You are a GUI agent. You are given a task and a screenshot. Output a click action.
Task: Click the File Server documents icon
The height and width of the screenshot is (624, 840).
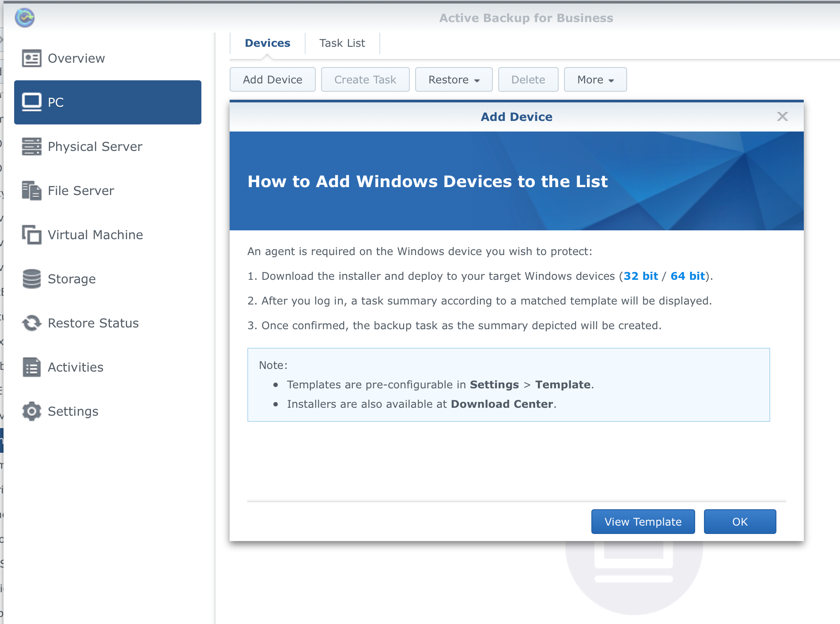32,191
